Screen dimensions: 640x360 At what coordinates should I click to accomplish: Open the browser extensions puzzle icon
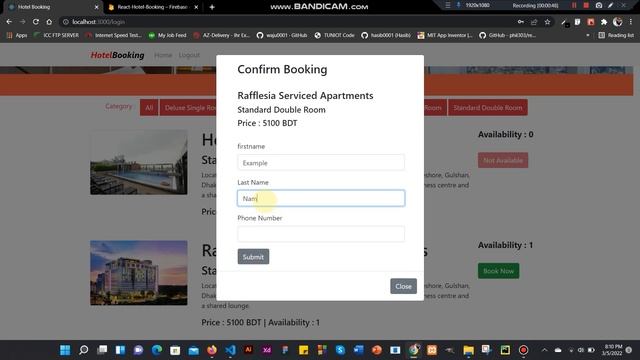point(604,22)
